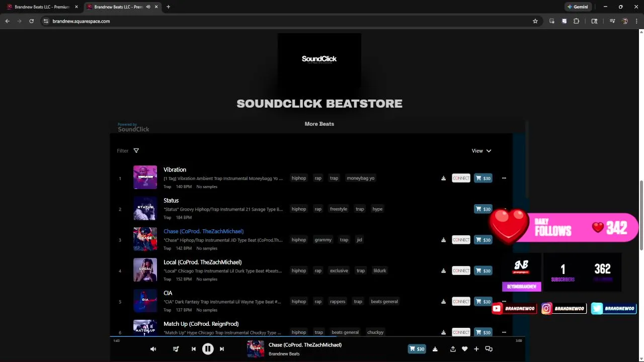Like the current track with heart
This screenshot has height=362, width=644.
click(x=465, y=349)
